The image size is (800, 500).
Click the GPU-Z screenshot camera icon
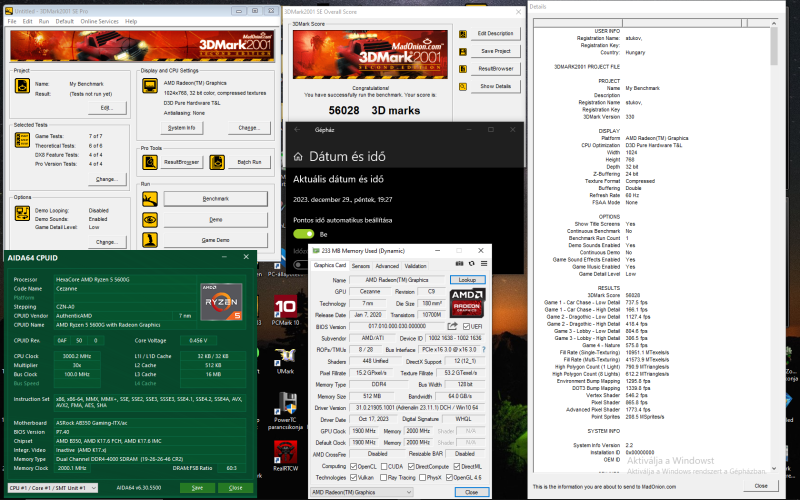pos(459,264)
